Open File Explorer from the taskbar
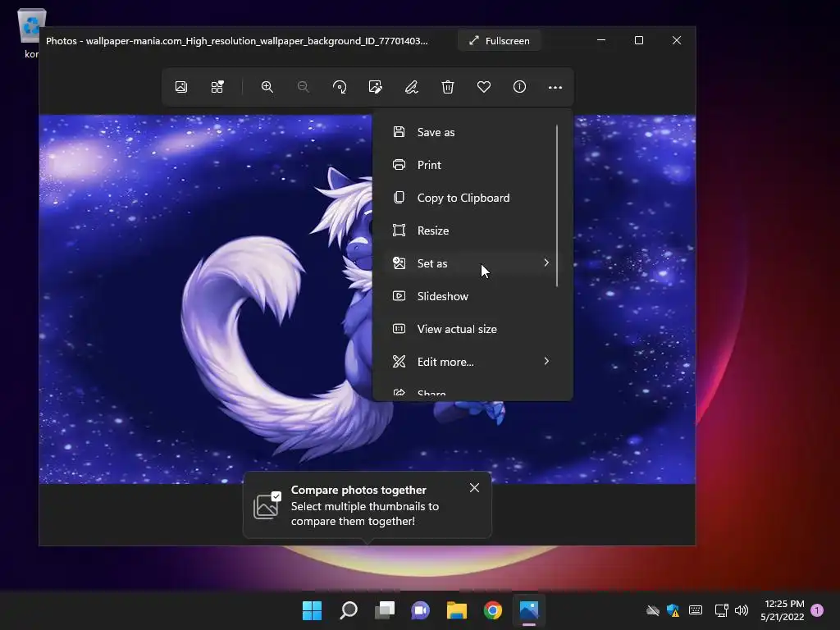The height and width of the screenshot is (630, 840). pyautogui.click(x=457, y=610)
